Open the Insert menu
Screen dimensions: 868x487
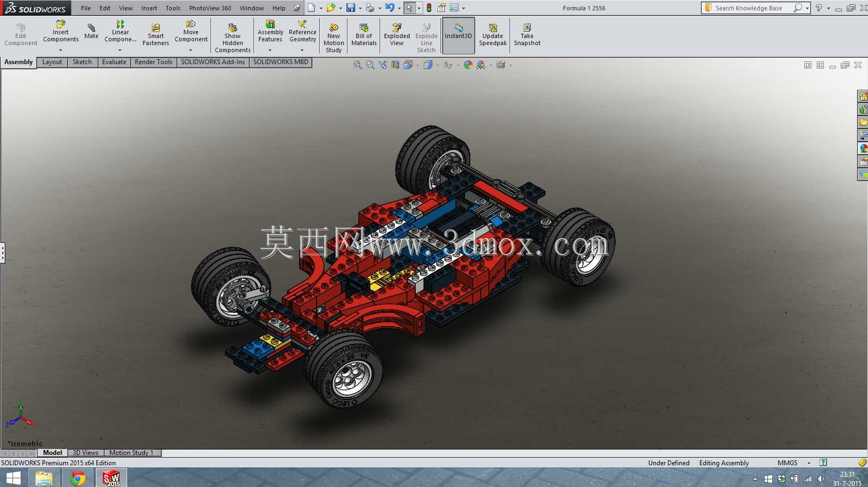149,8
